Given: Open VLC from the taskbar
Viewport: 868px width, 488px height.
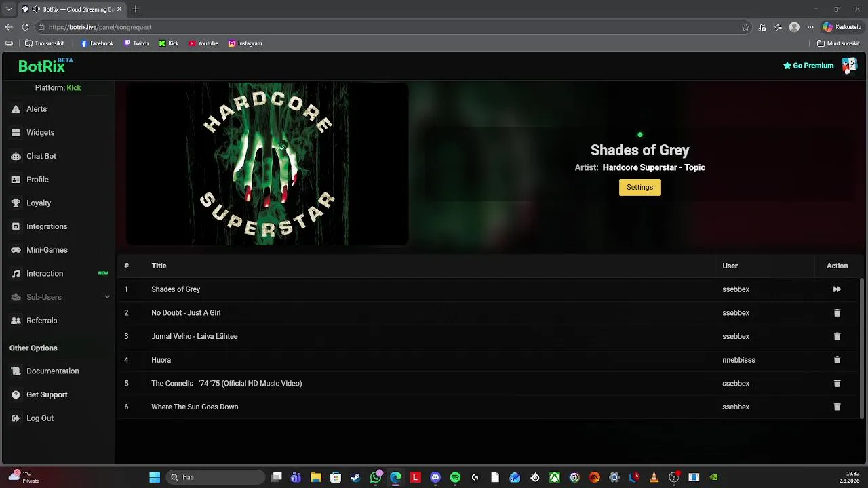Looking at the screenshot, I should coord(654,477).
